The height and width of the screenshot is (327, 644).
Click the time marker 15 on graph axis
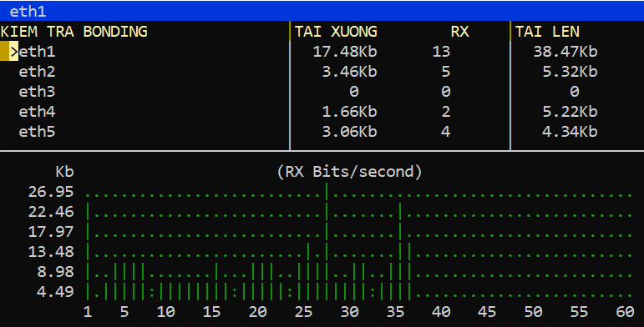tap(212, 312)
